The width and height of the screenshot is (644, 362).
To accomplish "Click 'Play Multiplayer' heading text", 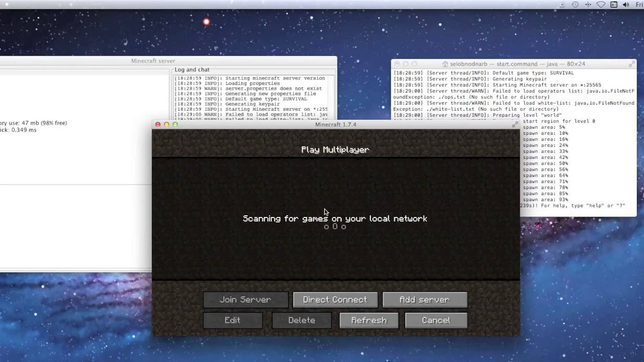I will 335,150.
